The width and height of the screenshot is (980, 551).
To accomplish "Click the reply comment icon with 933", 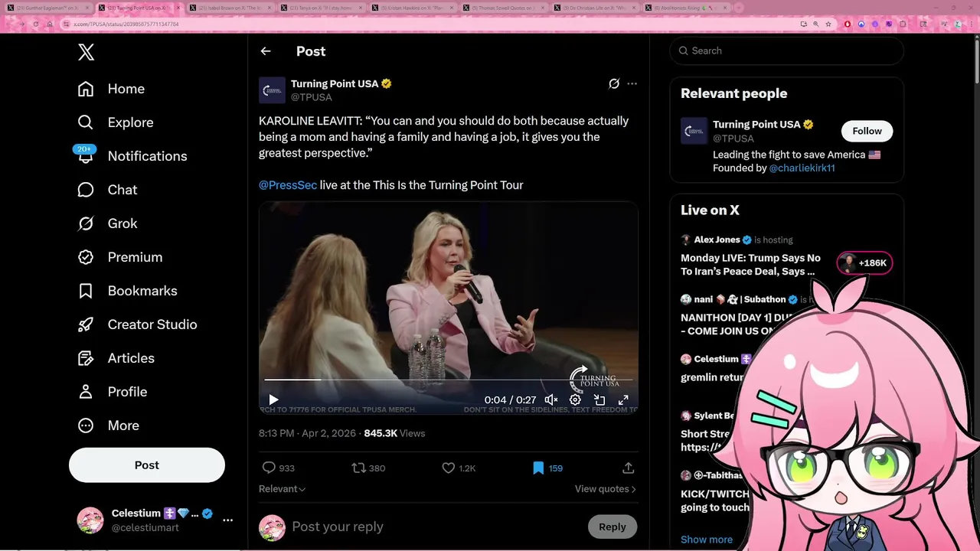I will click(269, 468).
